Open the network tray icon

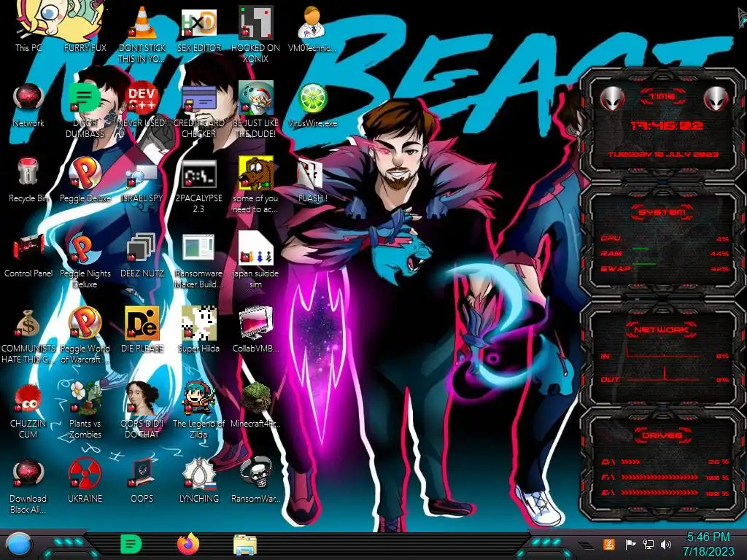[648, 544]
